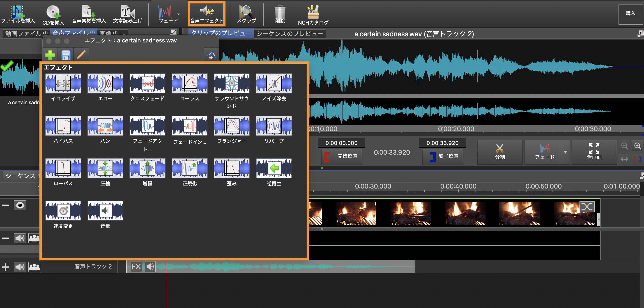Click the + to add a new media tab
Screen dimensions: 644x308
pyautogui.click(x=124, y=33)
